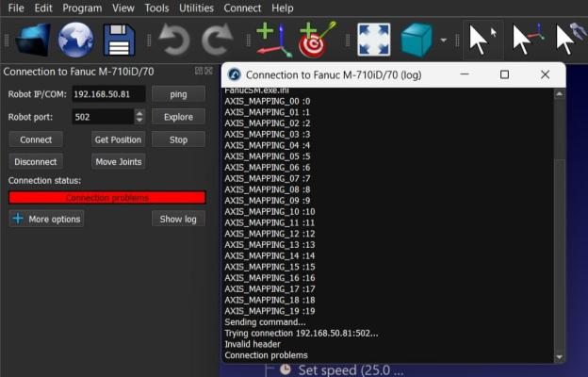Screen dimensions: 588x377
Task: Maximize the log window
Action: [505, 74]
